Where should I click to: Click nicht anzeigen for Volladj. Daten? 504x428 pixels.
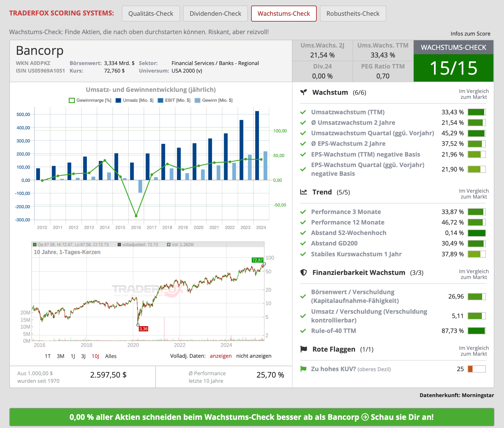coord(254,356)
